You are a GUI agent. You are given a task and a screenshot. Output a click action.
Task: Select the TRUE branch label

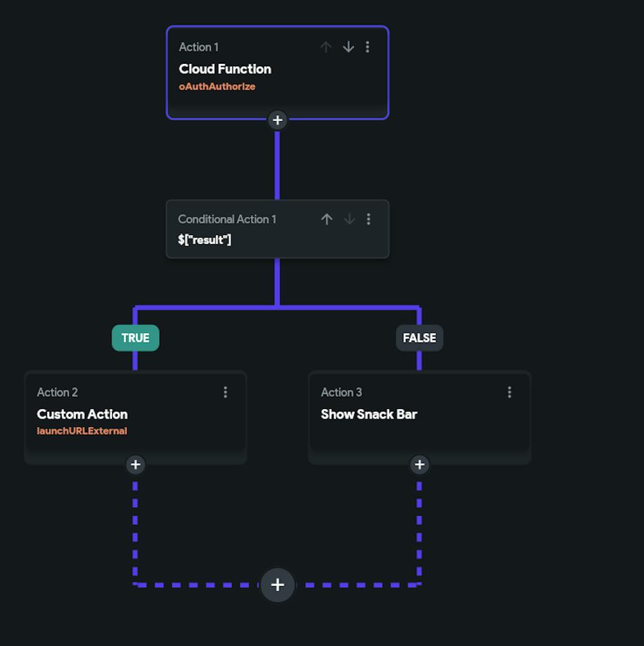point(135,337)
